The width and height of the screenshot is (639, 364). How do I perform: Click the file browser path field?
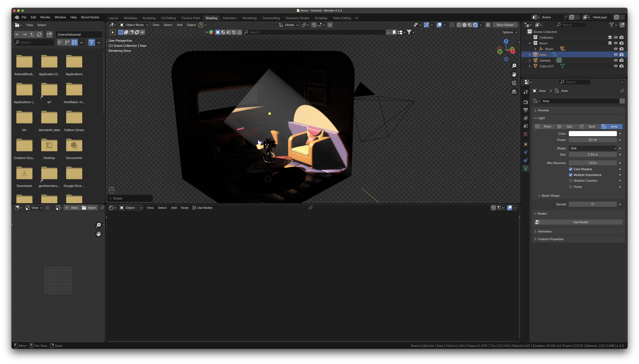point(79,34)
